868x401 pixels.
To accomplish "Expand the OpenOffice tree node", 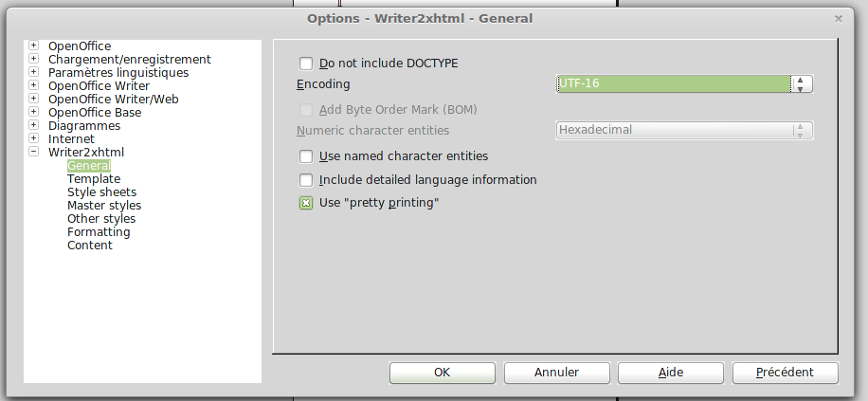I will point(34,45).
